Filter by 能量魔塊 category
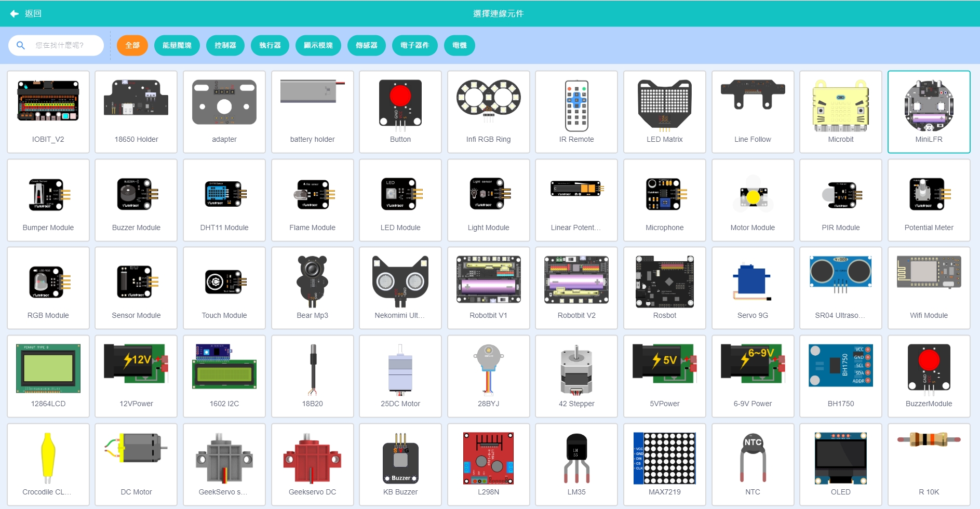The image size is (980, 509). [177, 45]
